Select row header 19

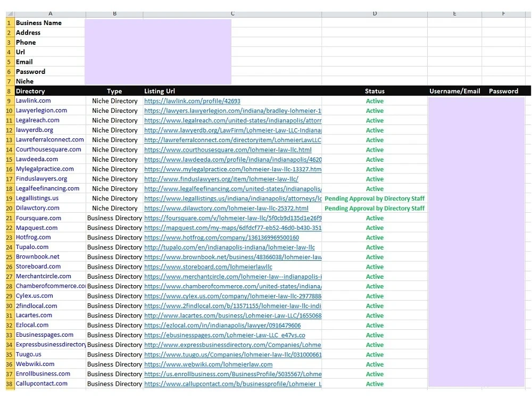tap(10, 198)
